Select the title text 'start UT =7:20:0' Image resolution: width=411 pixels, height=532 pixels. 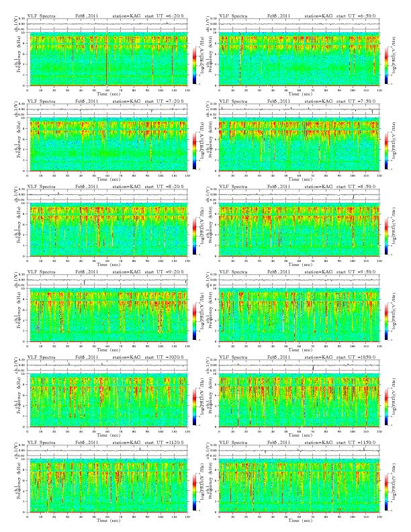165,101
